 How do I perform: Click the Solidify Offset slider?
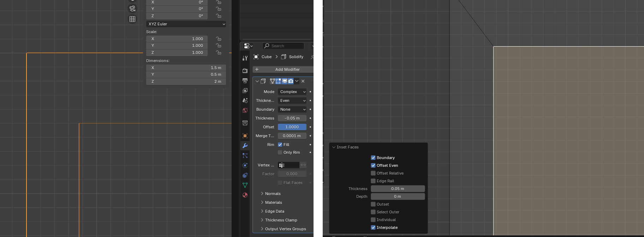(292, 127)
